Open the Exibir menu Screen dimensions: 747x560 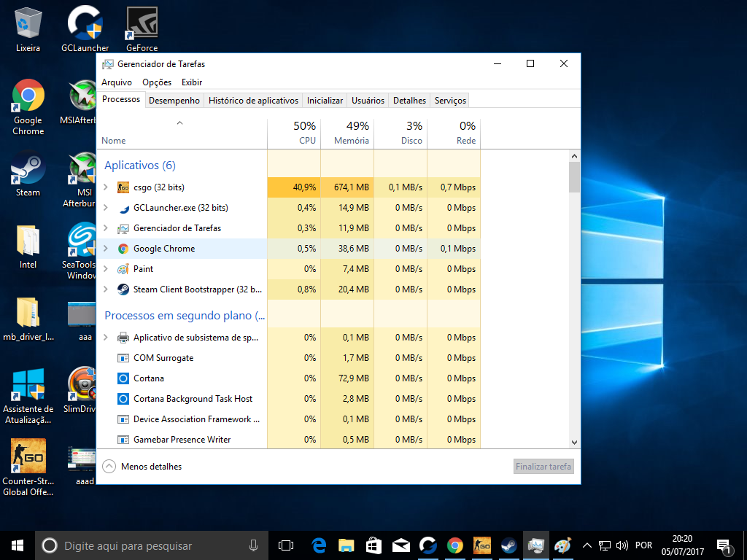pos(192,82)
